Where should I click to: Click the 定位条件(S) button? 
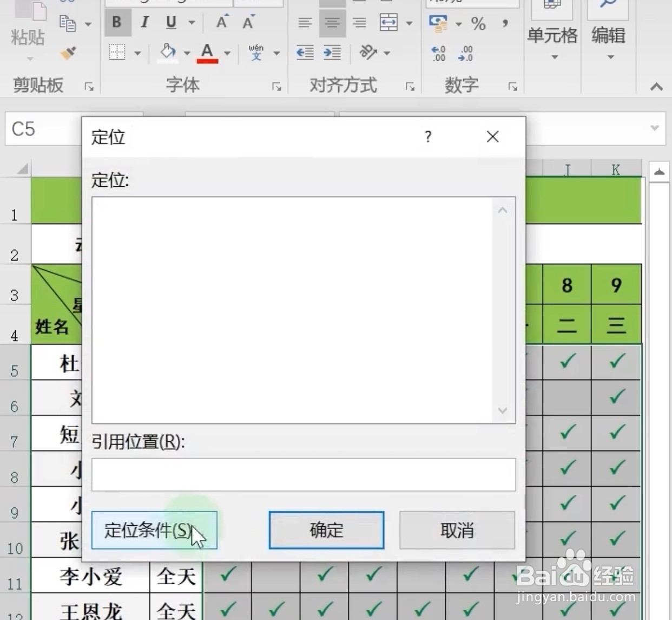point(154,530)
